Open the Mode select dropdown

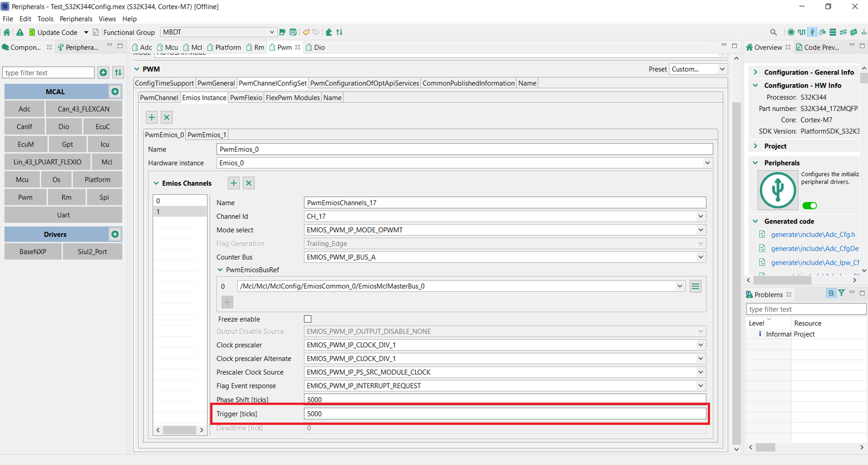(700, 230)
